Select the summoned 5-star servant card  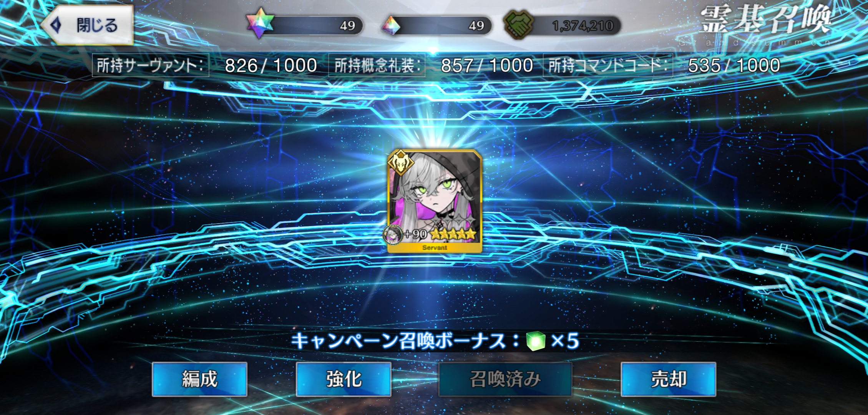point(435,201)
